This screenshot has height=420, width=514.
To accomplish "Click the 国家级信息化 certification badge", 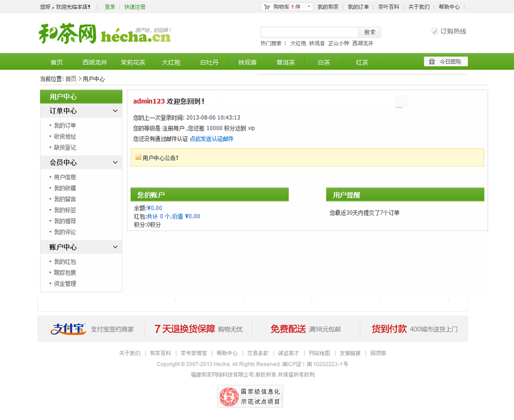I will tap(250, 396).
